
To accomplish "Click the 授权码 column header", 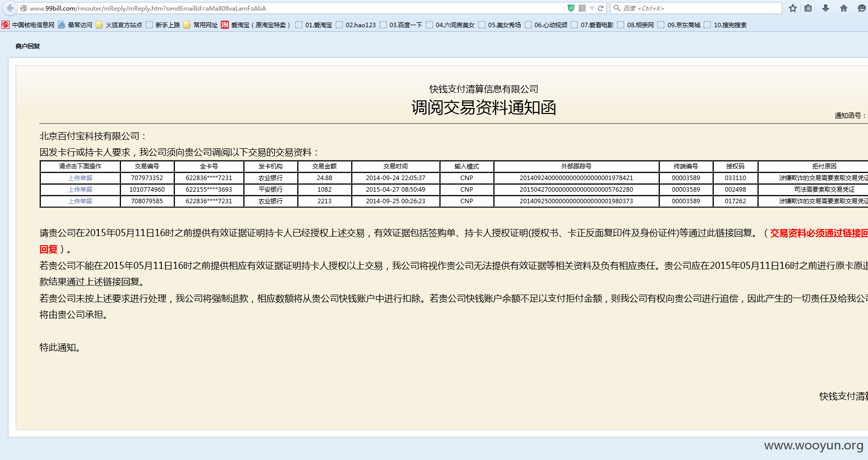I will click(x=735, y=166).
